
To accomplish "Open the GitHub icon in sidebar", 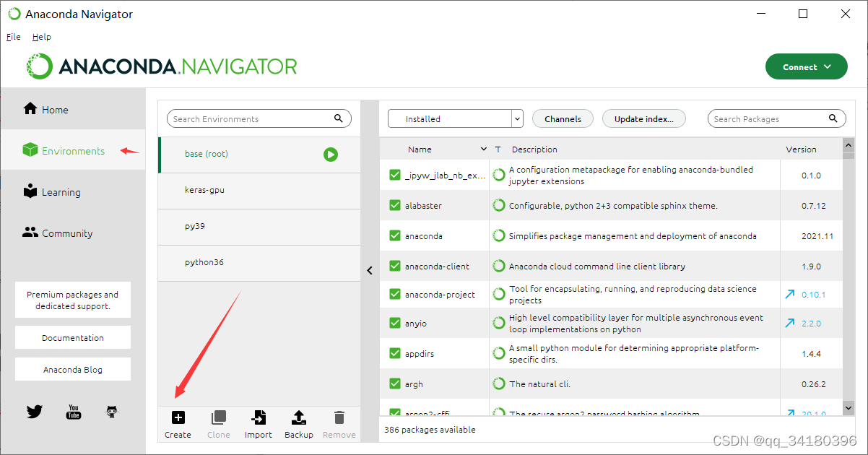I will coord(112,412).
